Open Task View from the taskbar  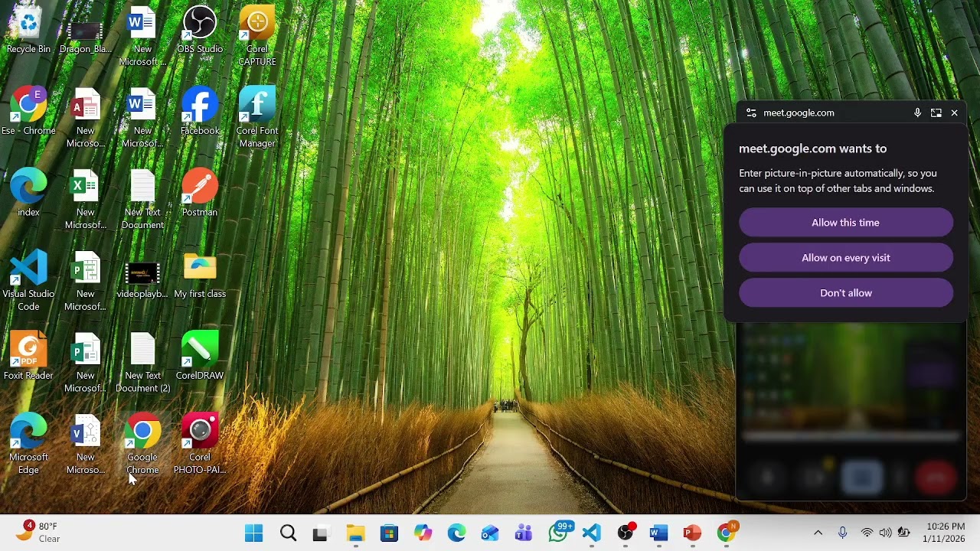coord(320,533)
